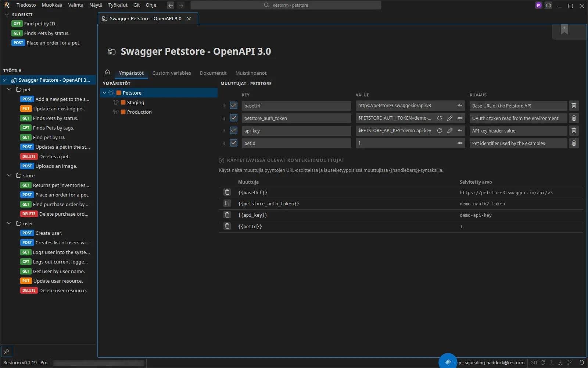The width and height of the screenshot is (588, 368).
Task: Delete the baseUrl variable row
Action: point(574,106)
